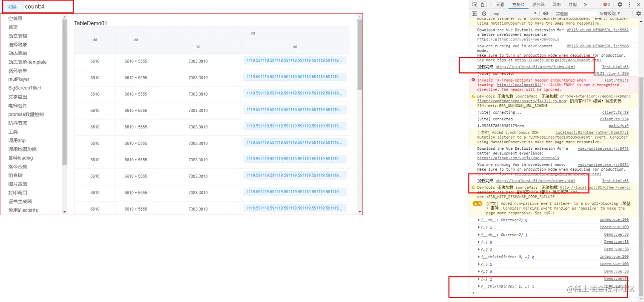Close the DevTools panel
Screen dimensions: 644x302
pyautogui.click(x=638, y=4)
